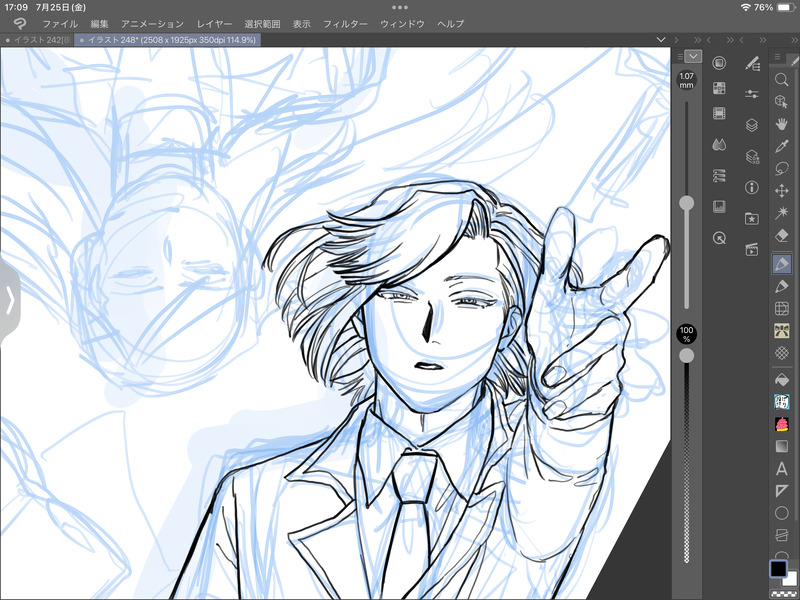This screenshot has height=600, width=800.
Task: Select the Decoration tool with beige icon
Action: pos(781,331)
